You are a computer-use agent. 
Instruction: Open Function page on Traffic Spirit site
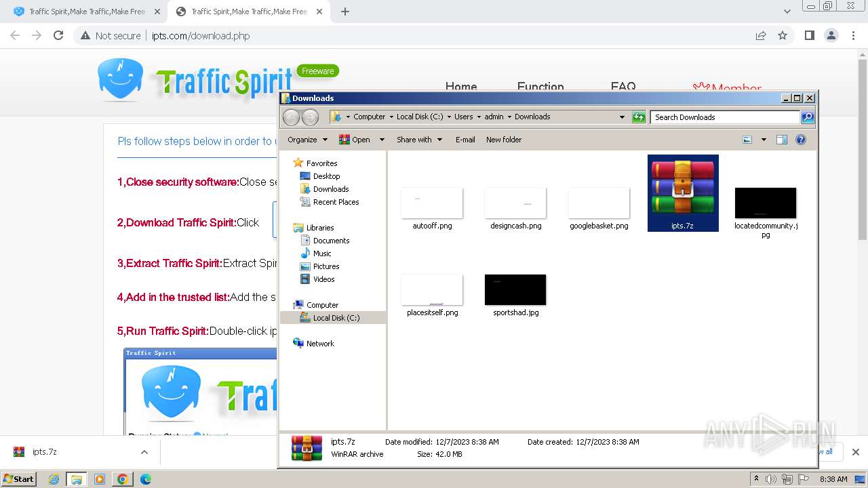click(x=540, y=87)
